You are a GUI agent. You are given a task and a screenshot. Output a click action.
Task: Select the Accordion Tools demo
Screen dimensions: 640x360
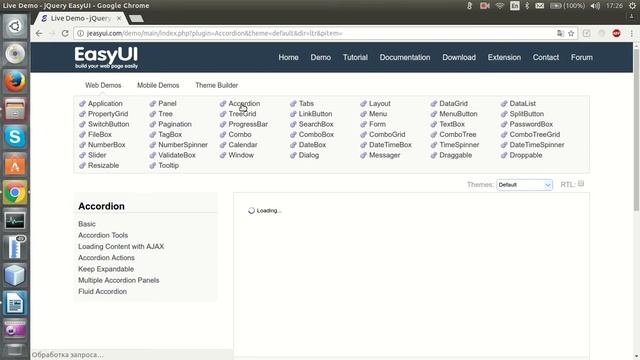pyautogui.click(x=103, y=235)
